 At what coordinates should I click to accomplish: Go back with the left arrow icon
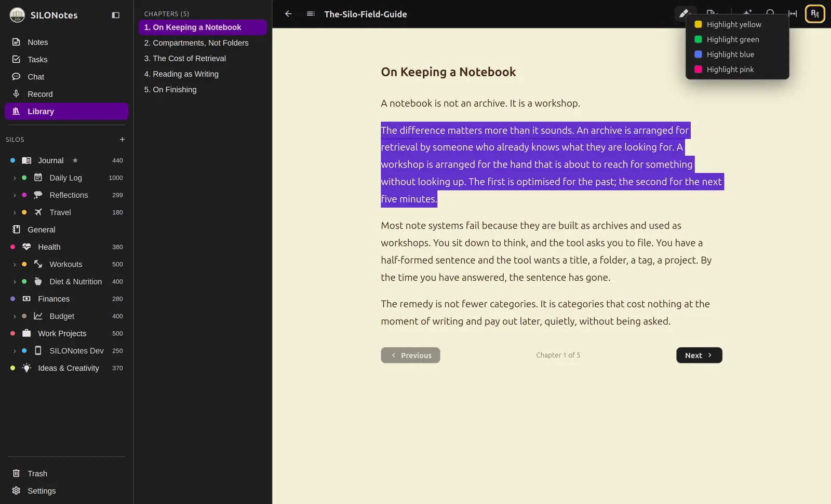288,14
